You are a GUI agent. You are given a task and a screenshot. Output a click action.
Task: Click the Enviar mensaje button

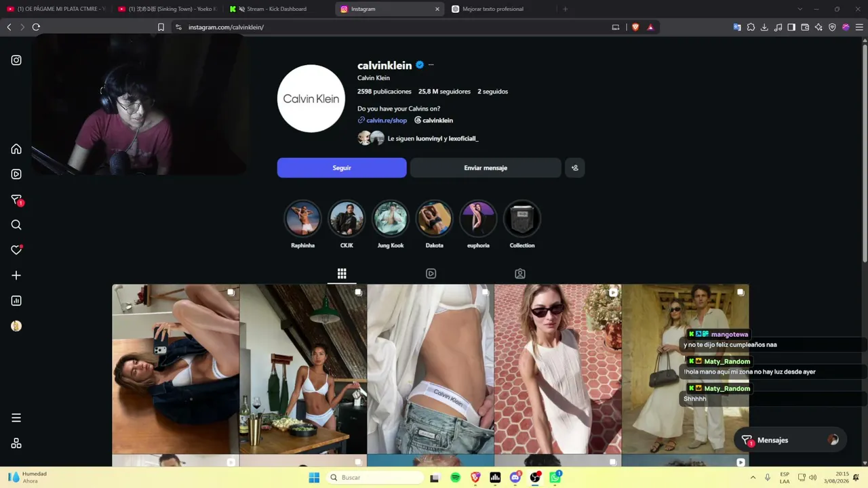pos(486,167)
